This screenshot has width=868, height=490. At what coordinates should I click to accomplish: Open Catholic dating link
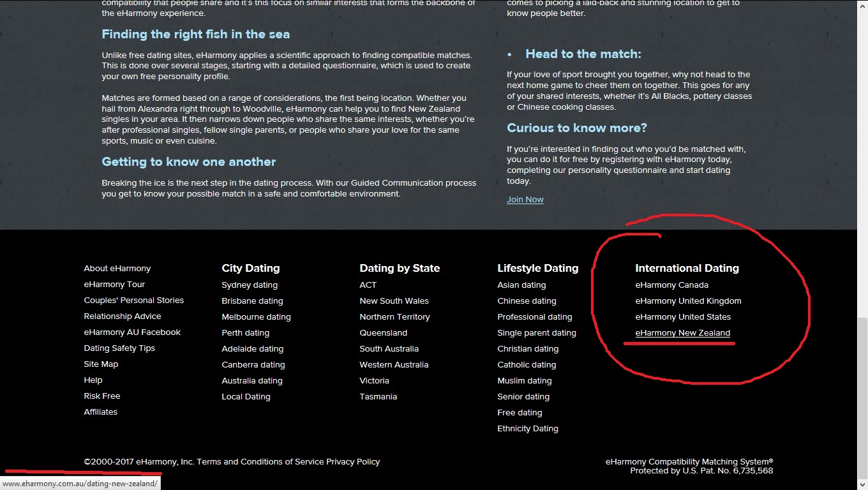click(x=527, y=365)
